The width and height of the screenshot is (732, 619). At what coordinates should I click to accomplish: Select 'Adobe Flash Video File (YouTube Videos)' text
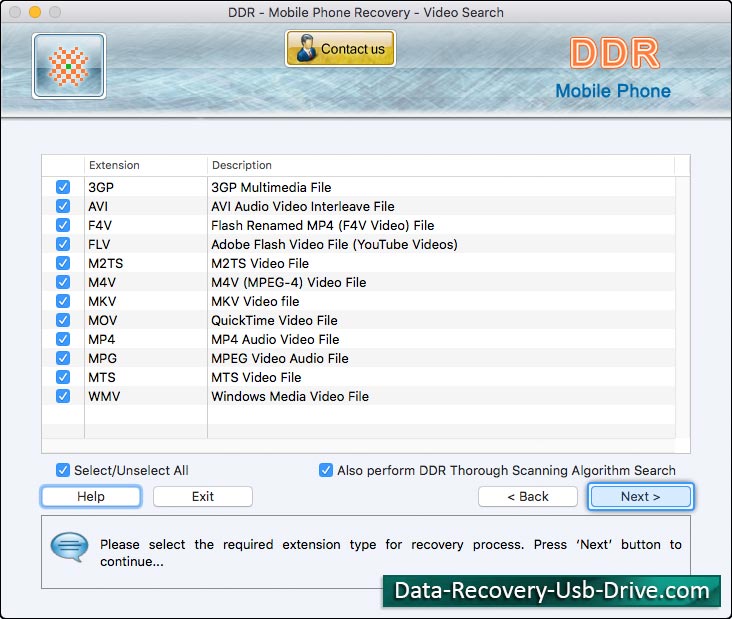click(x=334, y=244)
